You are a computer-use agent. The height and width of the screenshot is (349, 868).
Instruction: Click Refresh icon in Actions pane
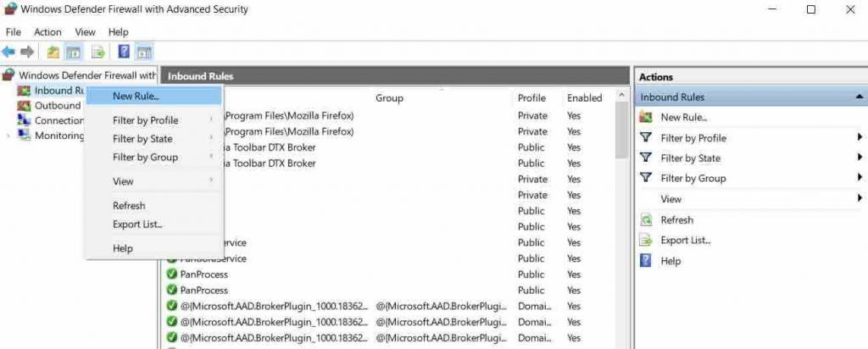click(x=645, y=220)
